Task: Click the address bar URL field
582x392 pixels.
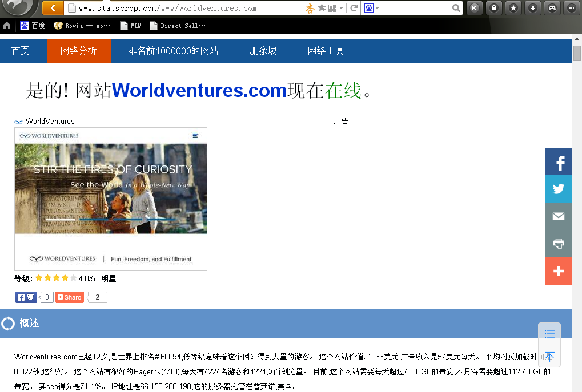Action: coord(186,8)
